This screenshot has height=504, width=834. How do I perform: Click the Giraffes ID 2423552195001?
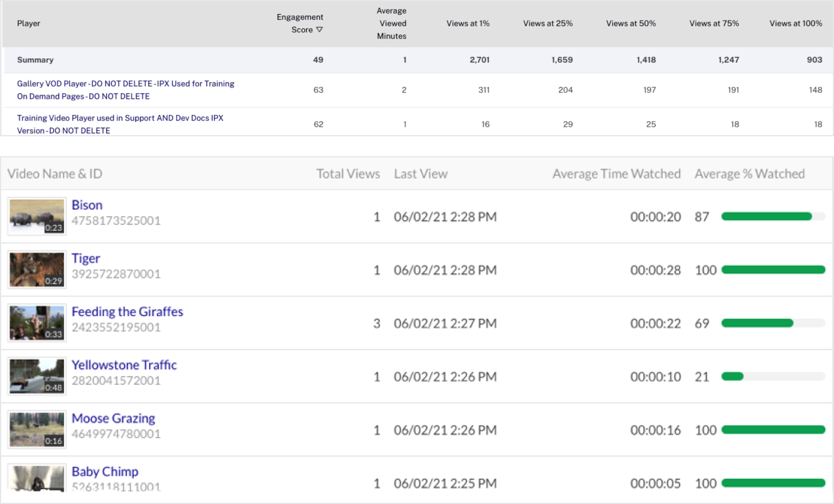pos(116,327)
